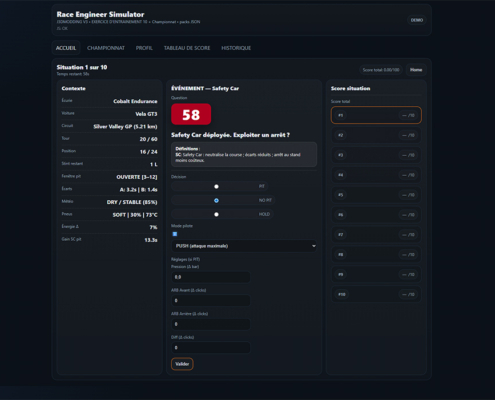This screenshot has height=400, width=495.
Task: Click the Contexte panel heading
Action: 73,88
